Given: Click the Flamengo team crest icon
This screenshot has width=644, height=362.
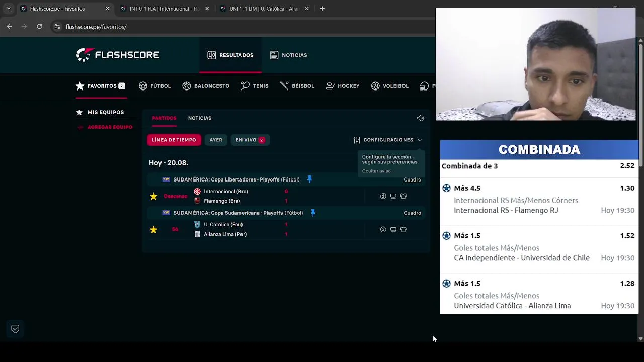Looking at the screenshot, I should (x=197, y=201).
